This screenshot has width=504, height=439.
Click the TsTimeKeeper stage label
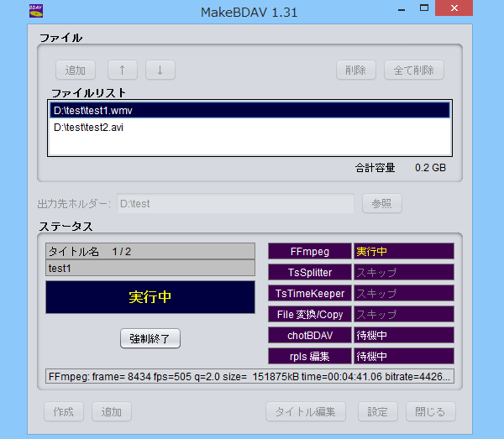pos(310,293)
